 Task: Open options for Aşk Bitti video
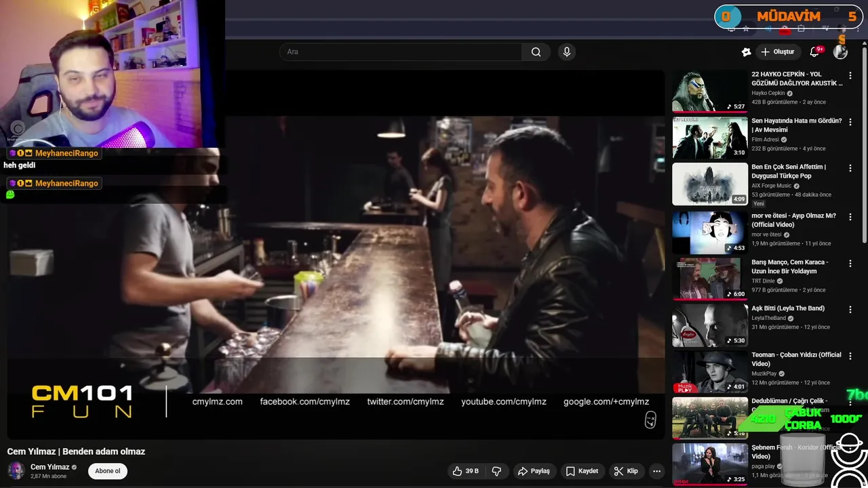(x=850, y=310)
